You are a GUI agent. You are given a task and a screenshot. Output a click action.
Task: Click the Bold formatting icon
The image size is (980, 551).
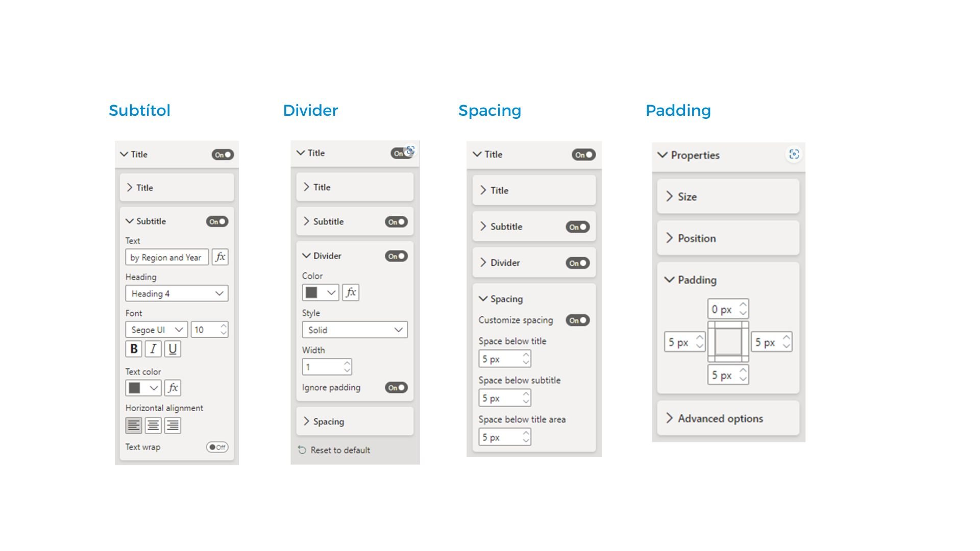pos(133,348)
